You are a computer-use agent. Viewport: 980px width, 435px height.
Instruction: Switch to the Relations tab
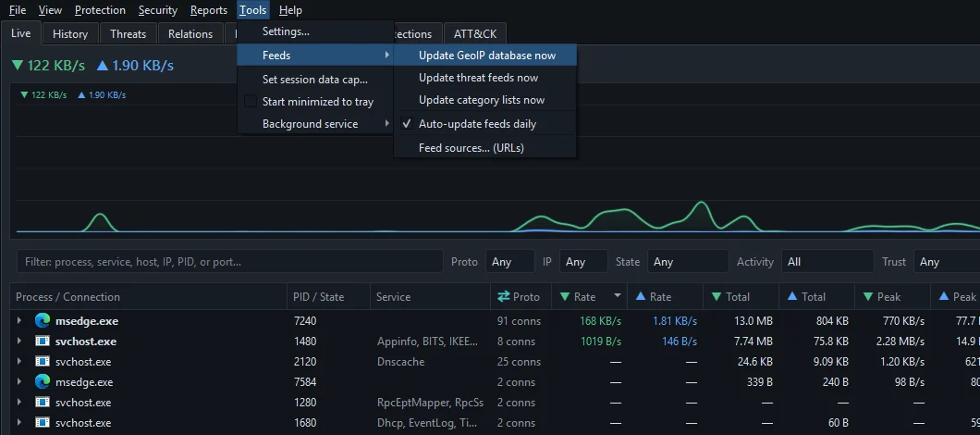point(190,34)
